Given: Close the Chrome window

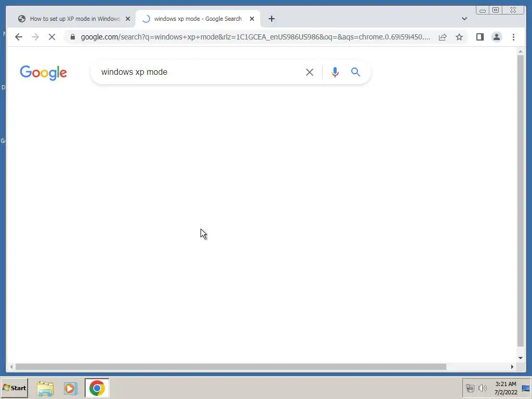Looking at the screenshot, I should pyautogui.click(x=513, y=10).
